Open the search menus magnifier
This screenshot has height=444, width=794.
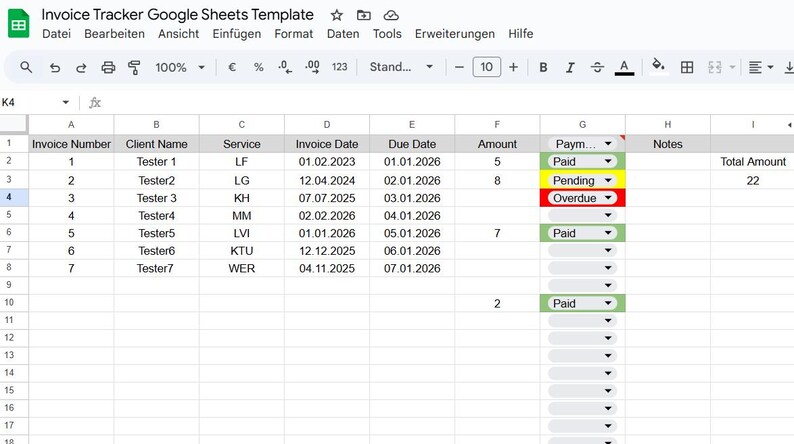click(x=26, y=67)
